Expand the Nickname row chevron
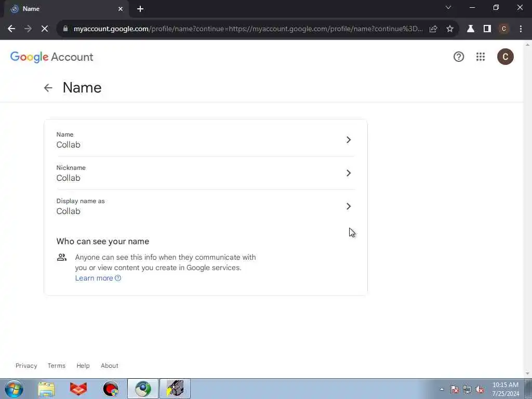This screenshot has height=399, width=532. point(349,173)
